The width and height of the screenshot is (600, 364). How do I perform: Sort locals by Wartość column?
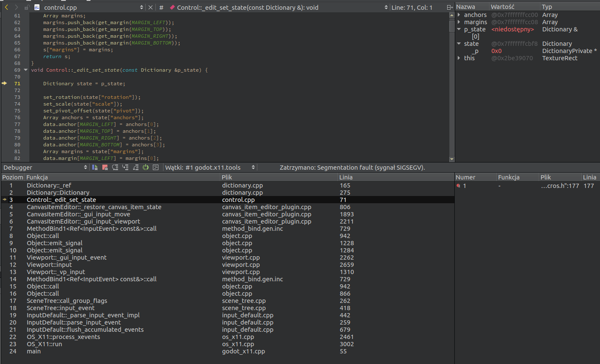point(515,6)
